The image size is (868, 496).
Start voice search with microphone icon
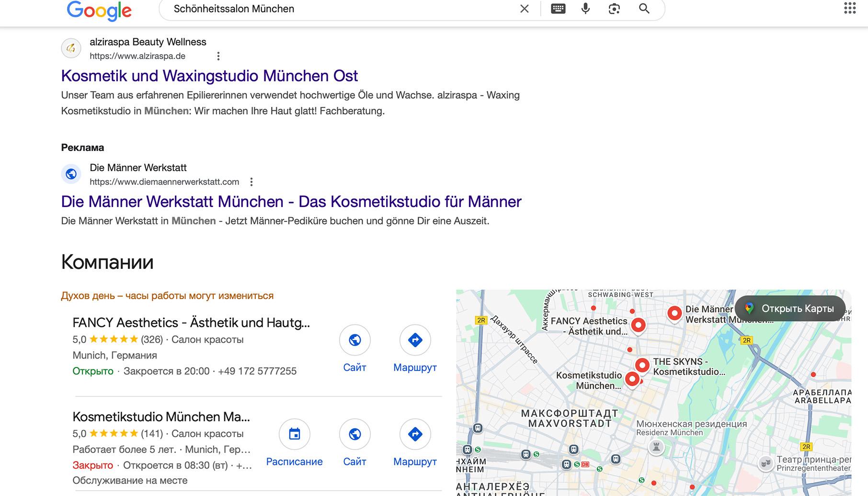(x=585, y=9)
